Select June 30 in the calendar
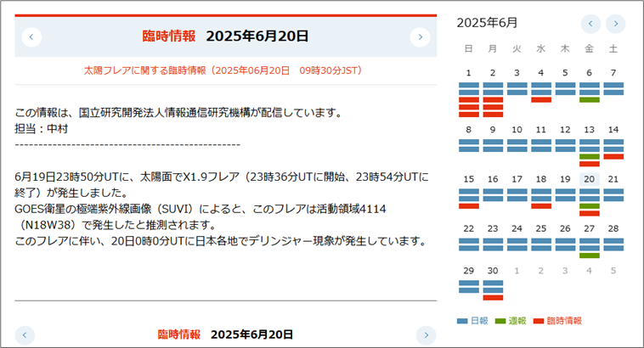The height and width of the screenshot is (348, 644). (493, 269)
